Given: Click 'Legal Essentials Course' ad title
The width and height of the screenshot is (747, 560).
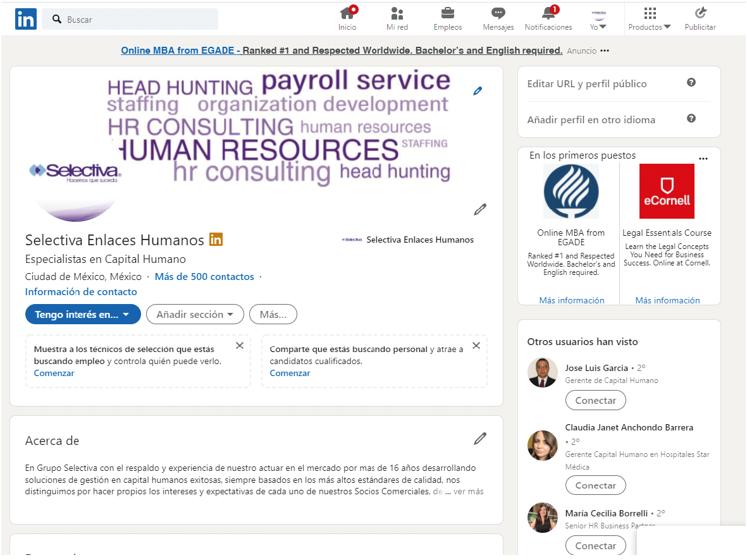Looking at the screenshot, I should point(667,233).
